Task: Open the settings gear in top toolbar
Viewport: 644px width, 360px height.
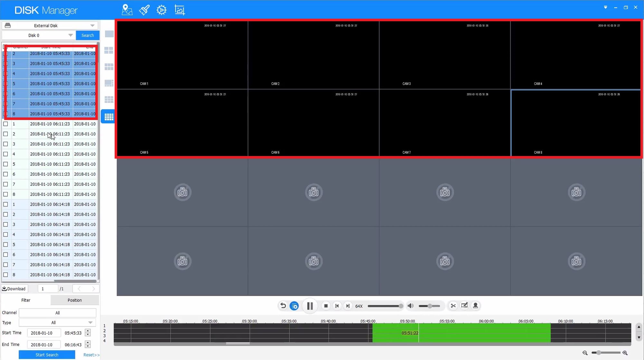Action: tap(161, 10)
